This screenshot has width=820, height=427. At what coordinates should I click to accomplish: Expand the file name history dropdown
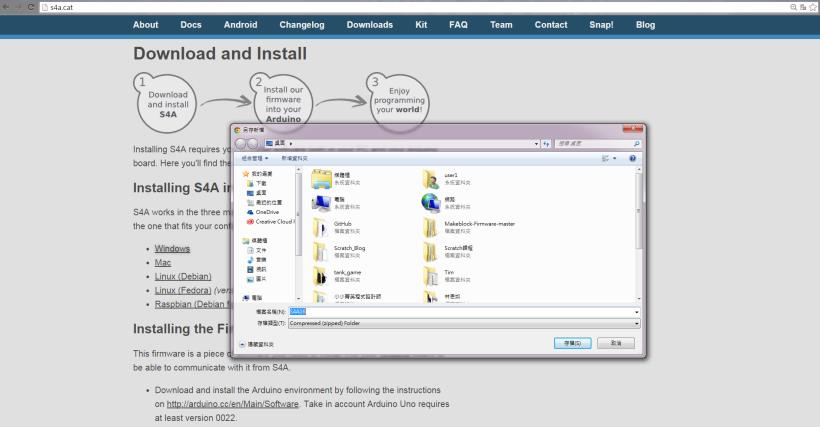pos(636,312)
